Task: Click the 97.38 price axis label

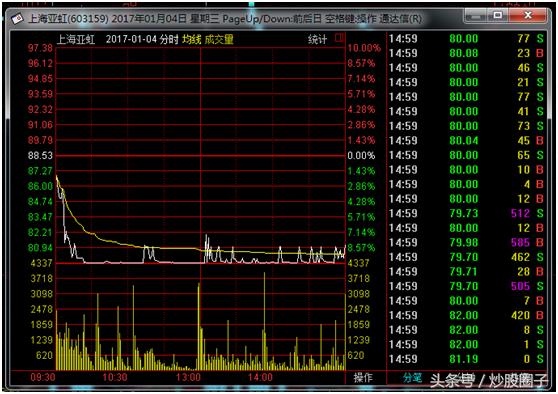Action: [x=40, y=48]
